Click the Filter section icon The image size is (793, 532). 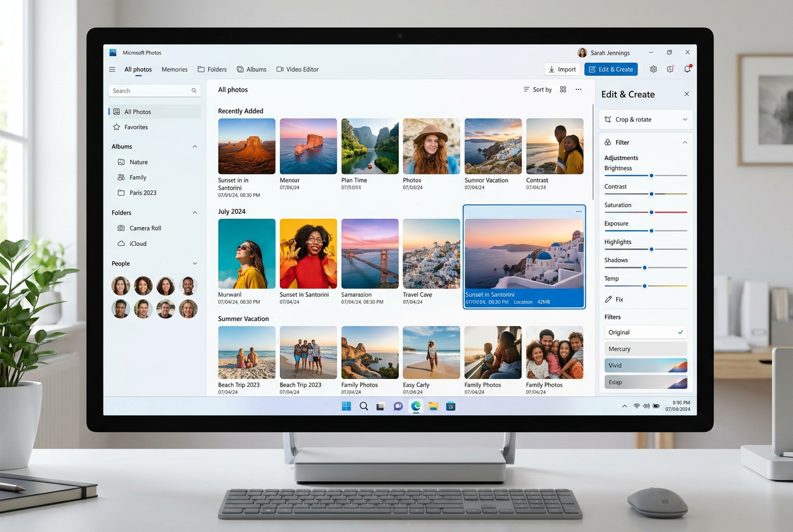point(607,142)
